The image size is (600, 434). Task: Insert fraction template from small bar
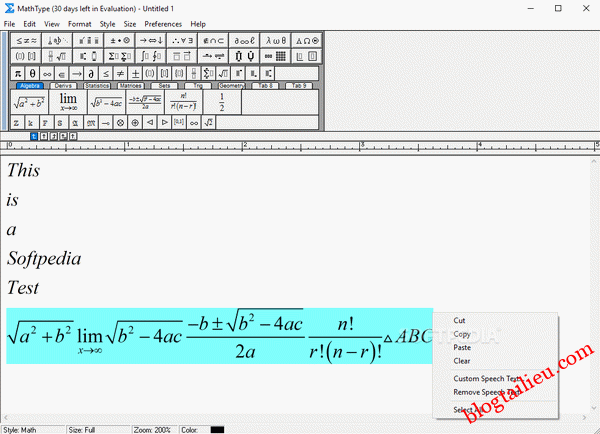tap(194, 73)
